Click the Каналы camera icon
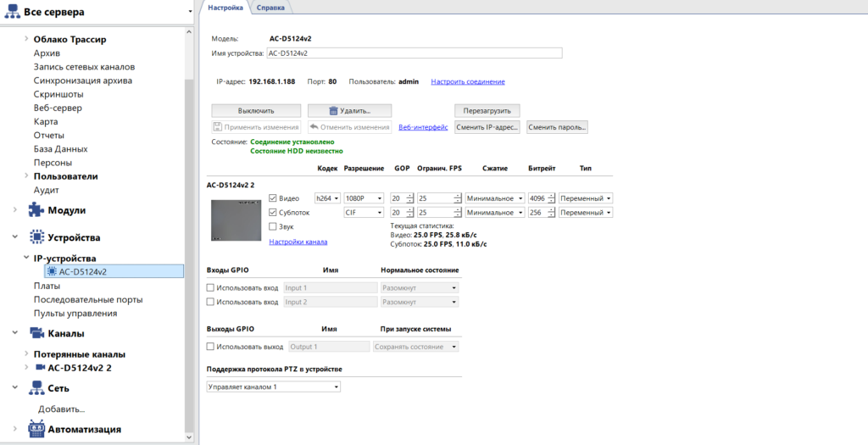The width and height of the screenshot is (868, 445). tap(36, 333)
